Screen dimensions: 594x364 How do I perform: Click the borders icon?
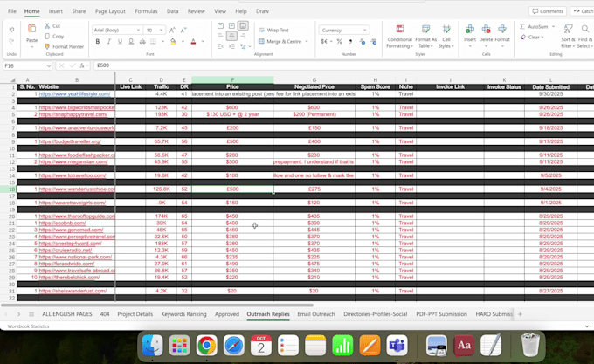point(153,41)
